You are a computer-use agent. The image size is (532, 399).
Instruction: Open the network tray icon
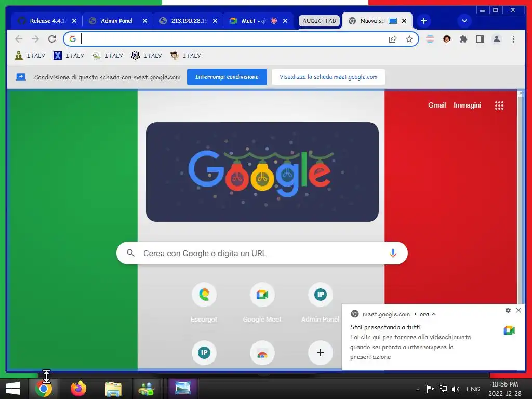click(443, 389)
